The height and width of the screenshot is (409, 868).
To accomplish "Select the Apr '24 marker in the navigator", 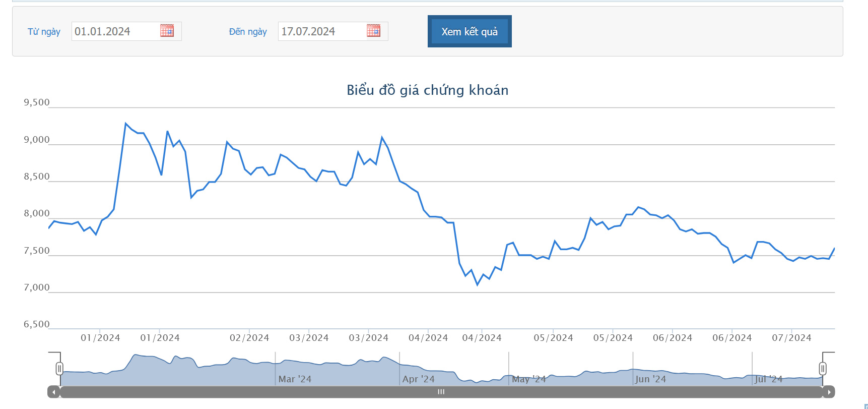I will click(x=418, y=379).
